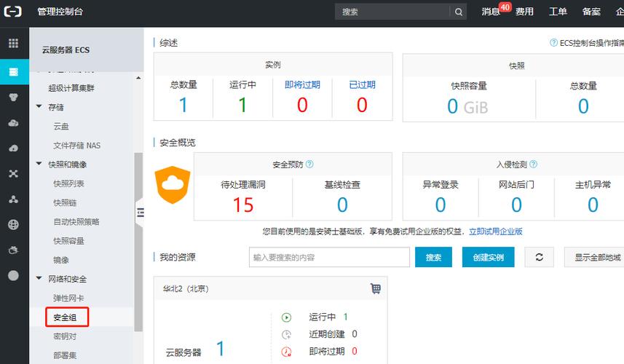Click the sidebar scroll-up arrow
624x364 pixels.
tap(138, 78)
